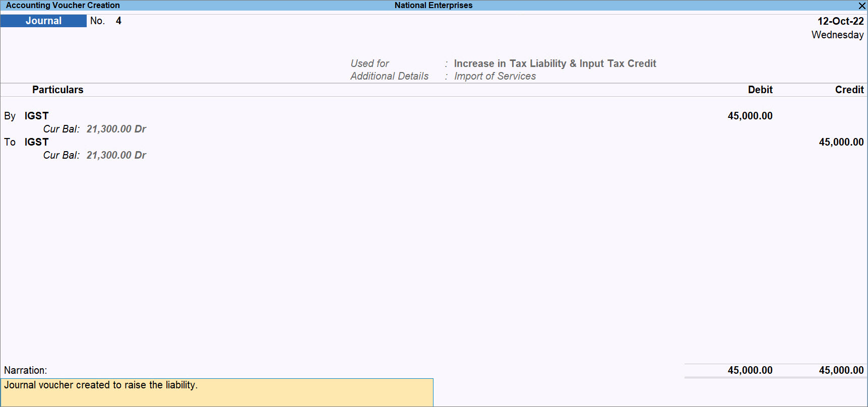
Task: Click the Additional Details field label
Action: tap(389, 76)
